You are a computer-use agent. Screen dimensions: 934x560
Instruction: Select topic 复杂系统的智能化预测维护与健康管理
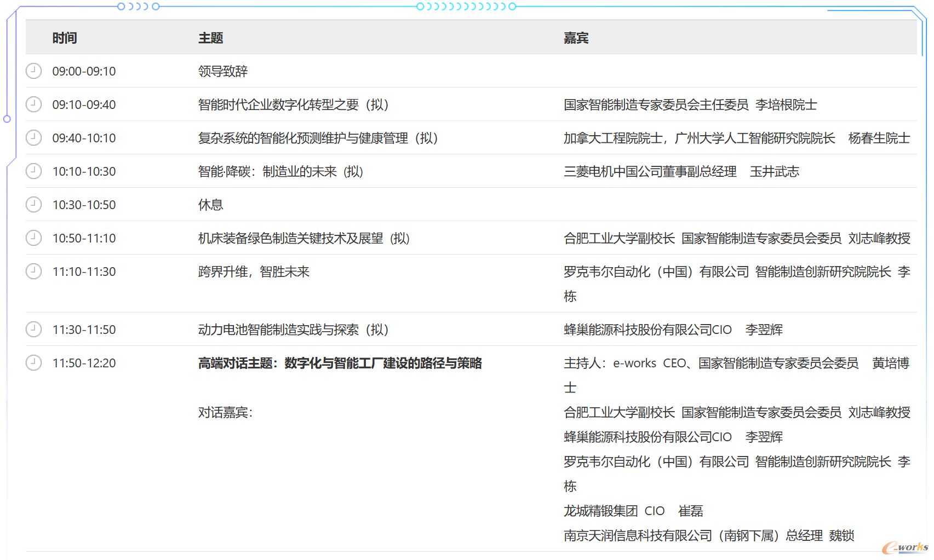click(x=318, y=138)
